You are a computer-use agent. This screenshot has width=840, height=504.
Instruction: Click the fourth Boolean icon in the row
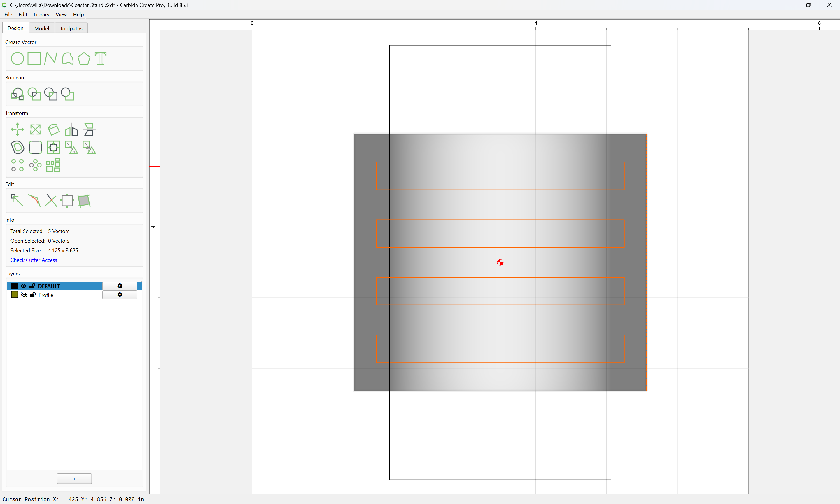point(68,94)
